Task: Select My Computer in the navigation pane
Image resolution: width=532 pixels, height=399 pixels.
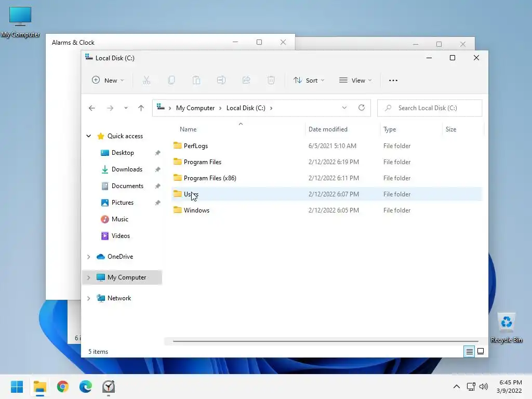Action: 127,277
